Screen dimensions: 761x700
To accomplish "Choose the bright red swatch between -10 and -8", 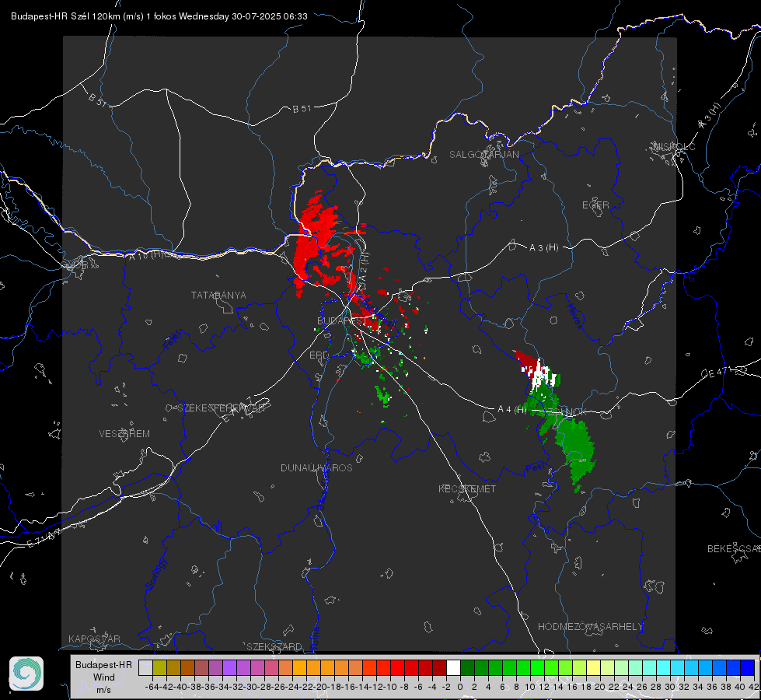I will coord(397,667).
